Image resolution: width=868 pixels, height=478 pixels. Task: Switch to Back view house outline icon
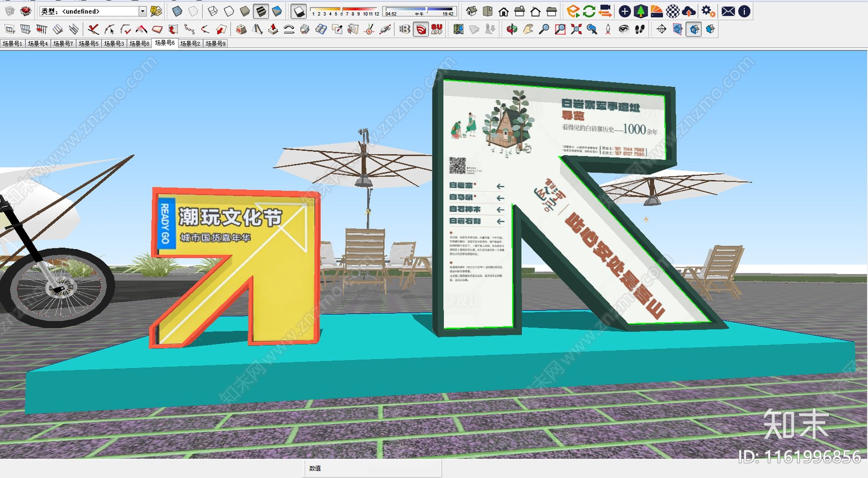coord(535,11)
